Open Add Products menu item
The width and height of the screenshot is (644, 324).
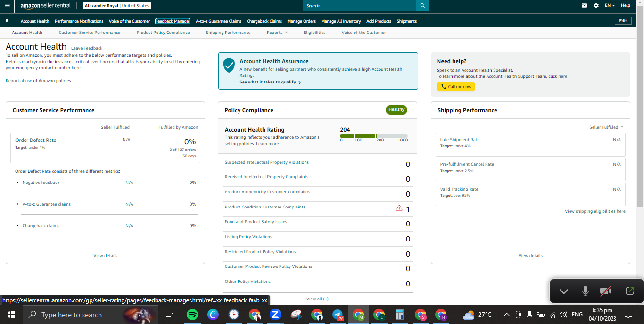tap(379, 21)
